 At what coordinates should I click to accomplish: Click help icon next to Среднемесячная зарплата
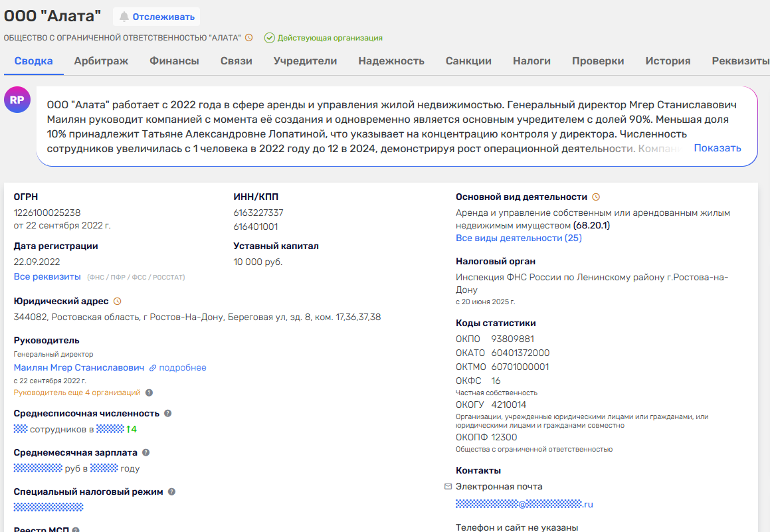click(146, 452)
